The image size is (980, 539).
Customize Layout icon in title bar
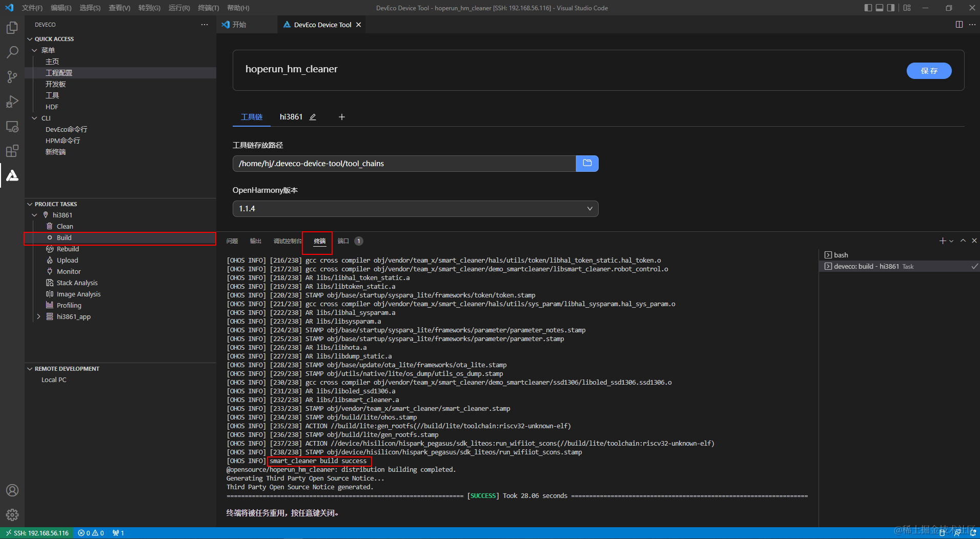tap(907, 8)
